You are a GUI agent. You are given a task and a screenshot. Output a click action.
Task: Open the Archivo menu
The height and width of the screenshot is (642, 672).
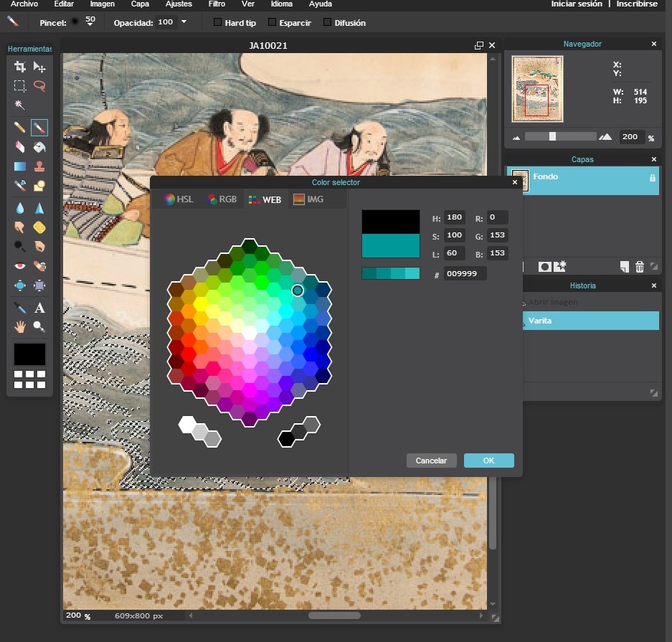click(x=24, y=4)
